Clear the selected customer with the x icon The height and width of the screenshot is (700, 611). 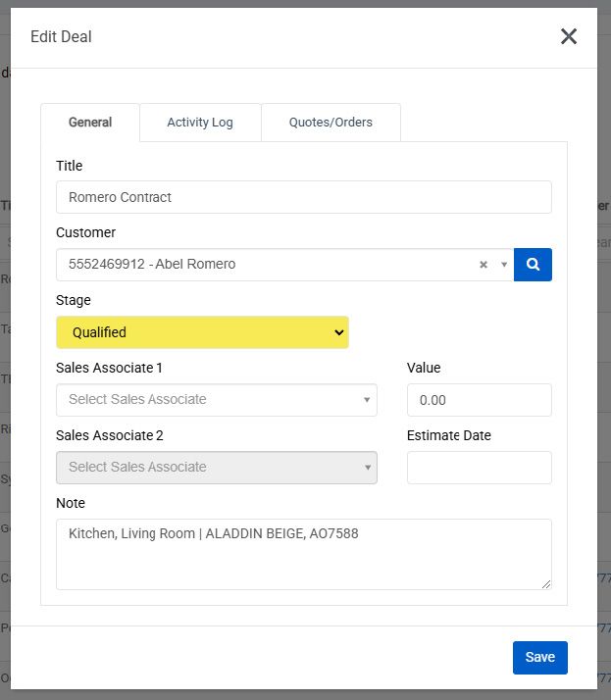click(x=484, y=265)
